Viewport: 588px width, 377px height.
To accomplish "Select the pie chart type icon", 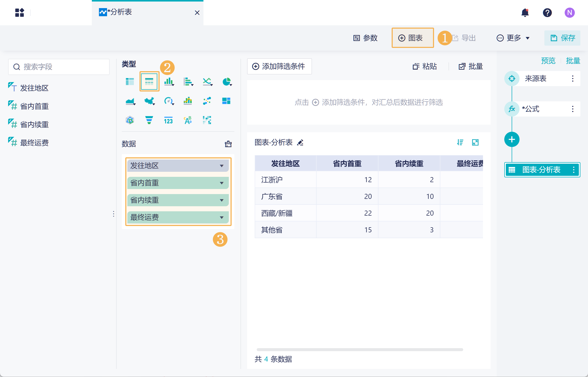I will pyautogui.click(x=226, y=82).
